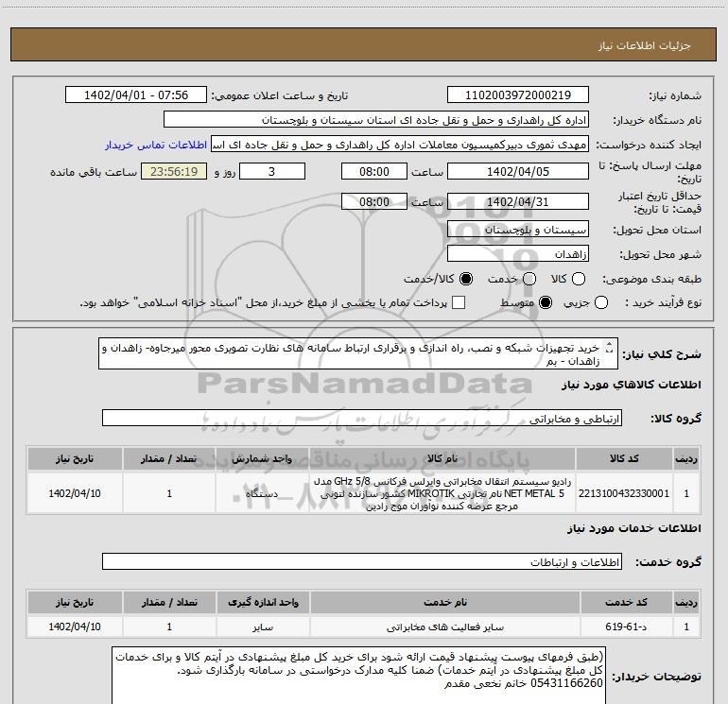The width and height of the screenshot is (728, 704).
Task: Click the remaining days field showing 3
Action: click(272, 171)
